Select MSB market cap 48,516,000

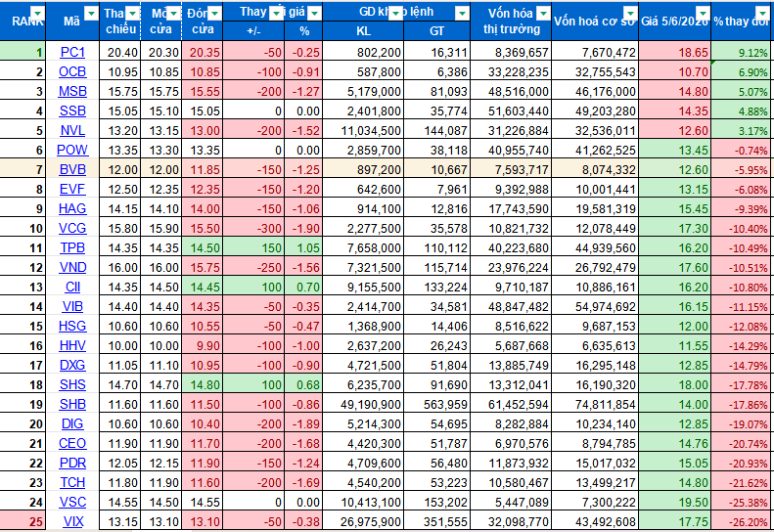pyautogui.click(x=511, y=91)
